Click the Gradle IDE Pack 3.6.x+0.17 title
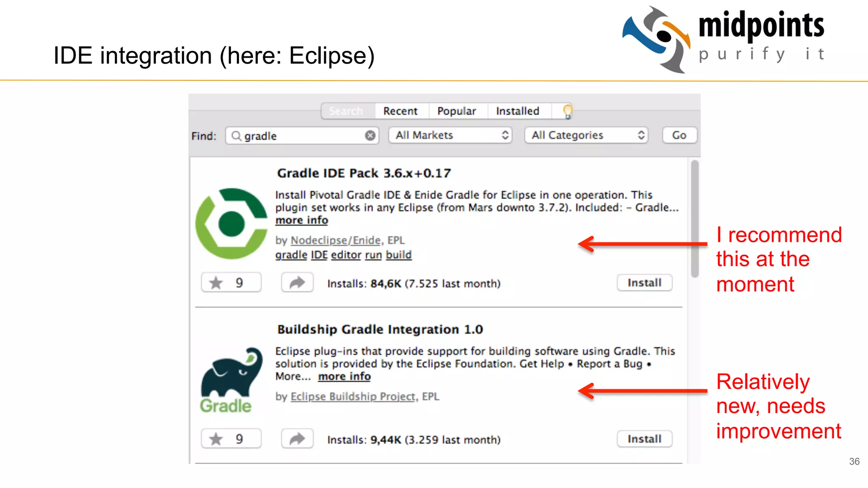Viewport: 868px width, 488px height. (364, 173)
